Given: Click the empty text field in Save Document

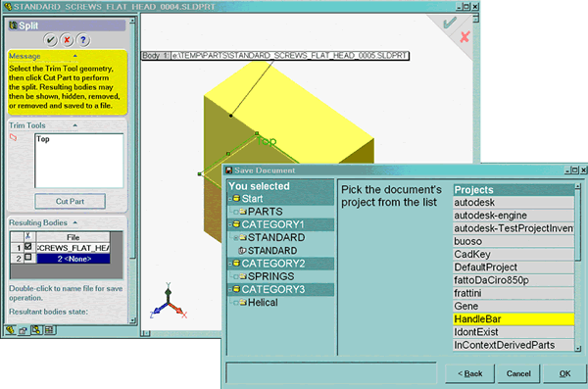Looking at the screenshot, I should [331, 373].
